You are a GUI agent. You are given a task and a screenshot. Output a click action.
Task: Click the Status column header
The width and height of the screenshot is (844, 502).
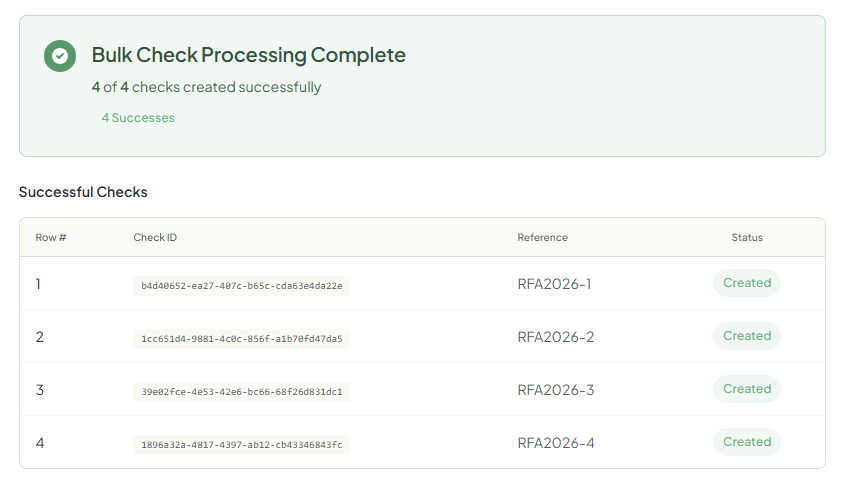(x=746, y=238)
